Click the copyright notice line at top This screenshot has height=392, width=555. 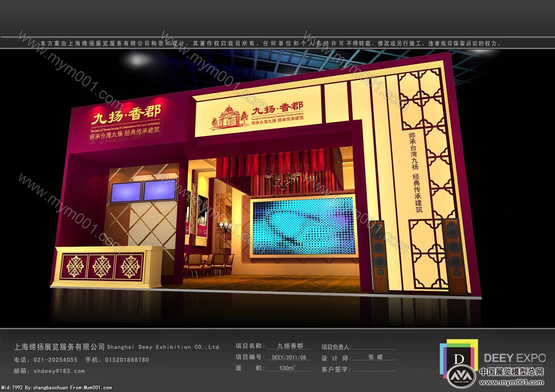271,44
